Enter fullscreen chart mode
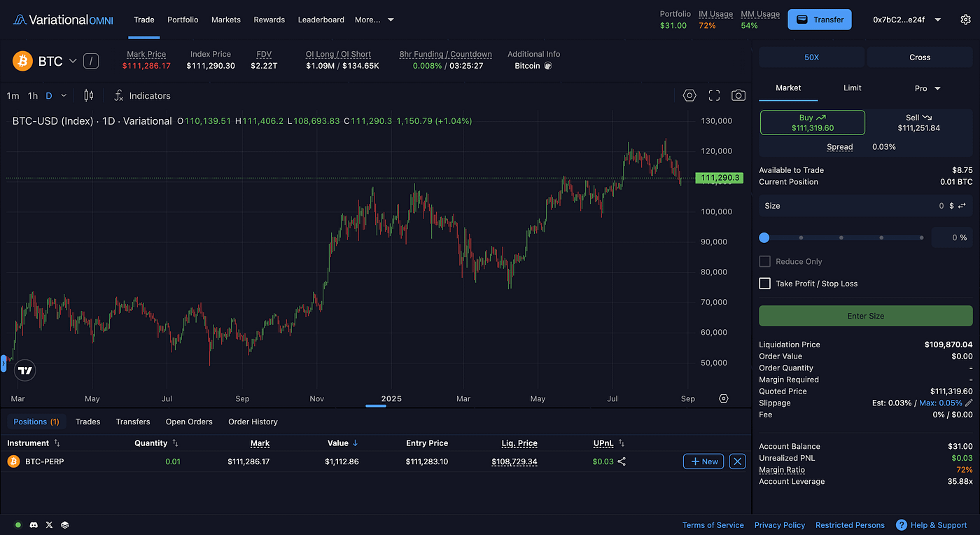Image resolution: width=980 pixels, height=535 pixels. coord(714,96)
